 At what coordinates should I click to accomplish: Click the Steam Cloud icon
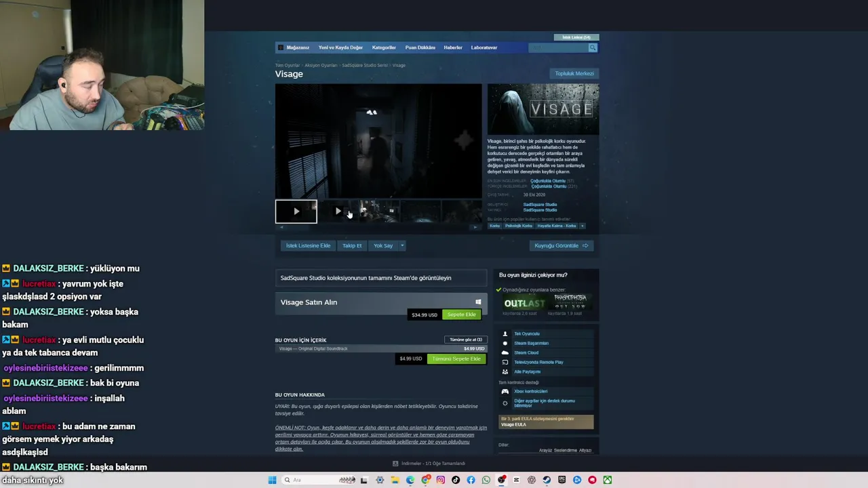tap(505, 352)
